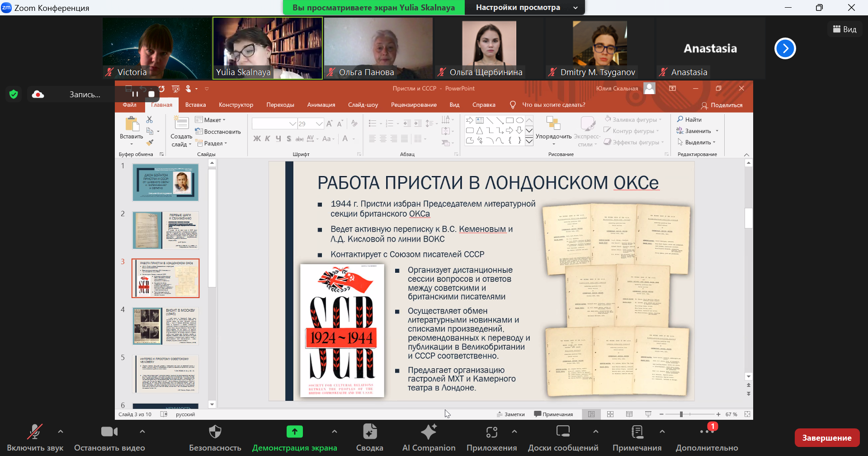This screenshot has width=868, height=456.
Task: Select slide 1 thumbnail
Action: pos(165,182)
